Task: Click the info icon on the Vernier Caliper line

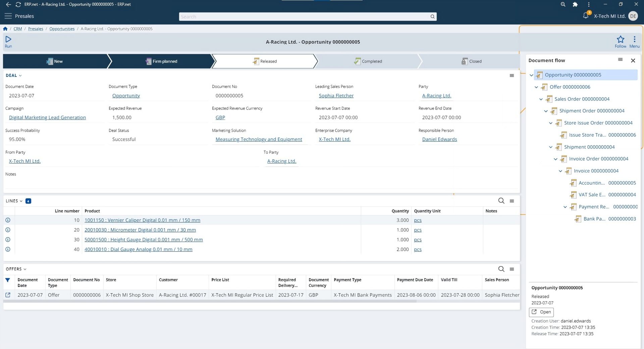Action: [8, 220]
